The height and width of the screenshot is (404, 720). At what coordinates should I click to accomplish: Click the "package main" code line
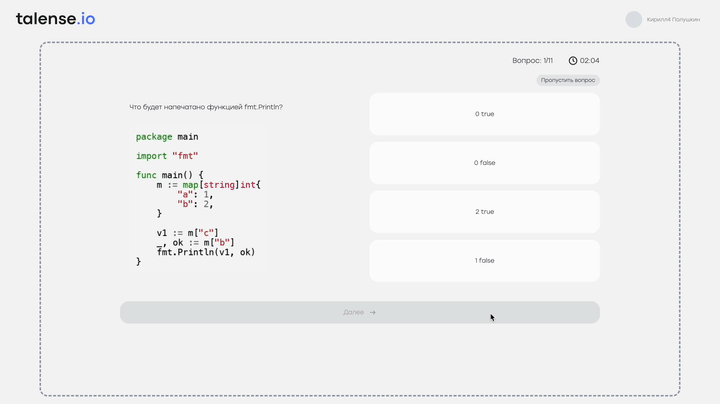pos(167,137)
